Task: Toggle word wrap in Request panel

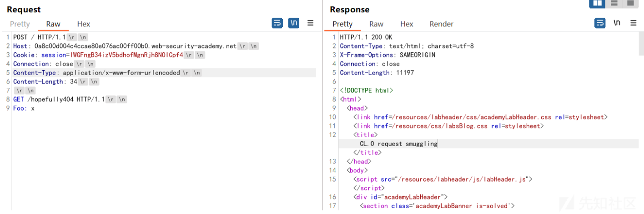Action: click(x=277, y=23)
